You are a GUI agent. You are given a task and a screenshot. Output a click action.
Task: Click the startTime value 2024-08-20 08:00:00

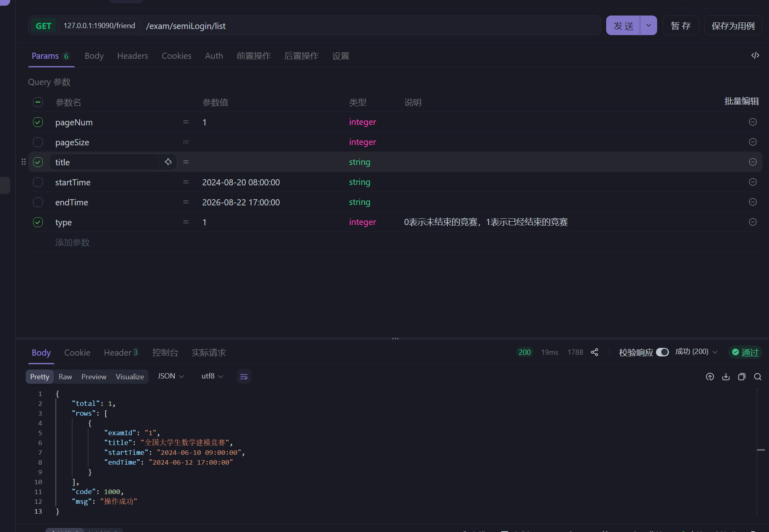pos(241,182)
